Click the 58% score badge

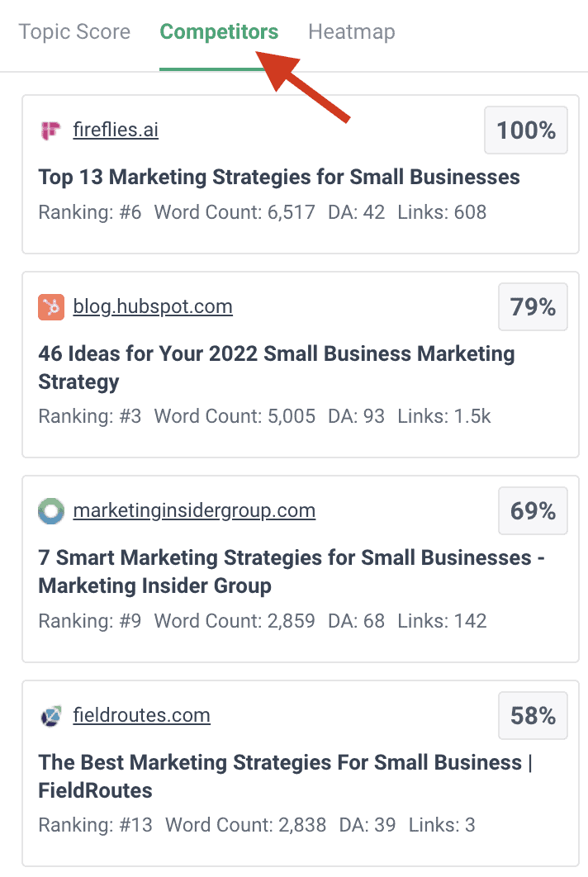pyautogui.click(x=533, y=715)
